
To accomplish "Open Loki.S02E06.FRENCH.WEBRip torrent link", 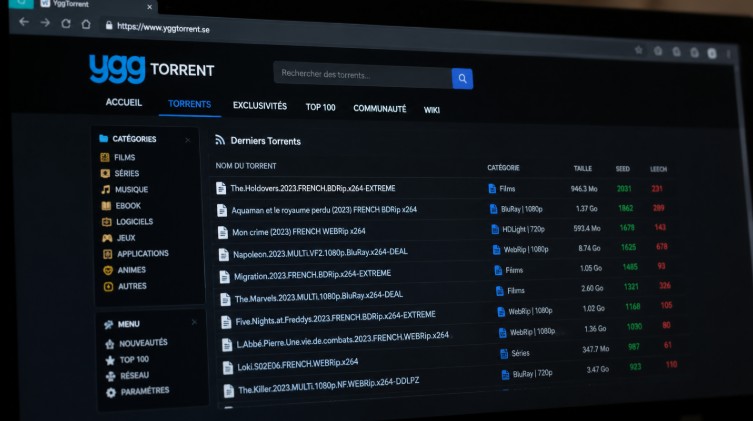I will [x=298, y=364].
